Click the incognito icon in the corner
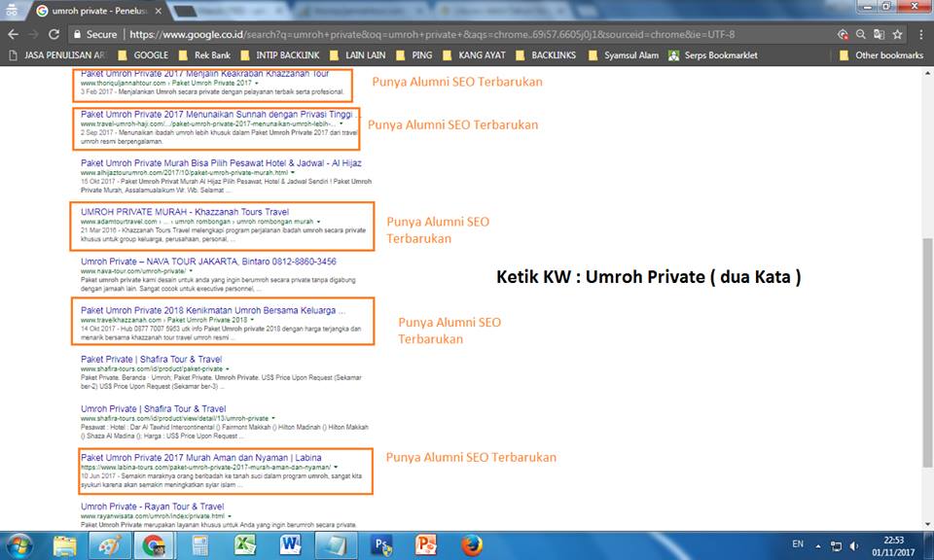Viewport: 934px width, 560px height. pyautogui.click(x=12, y=10)
